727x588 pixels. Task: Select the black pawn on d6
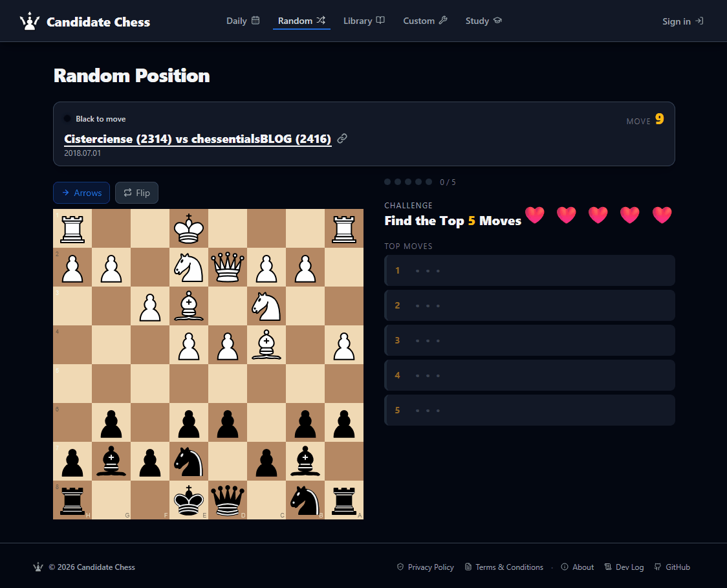228,422
